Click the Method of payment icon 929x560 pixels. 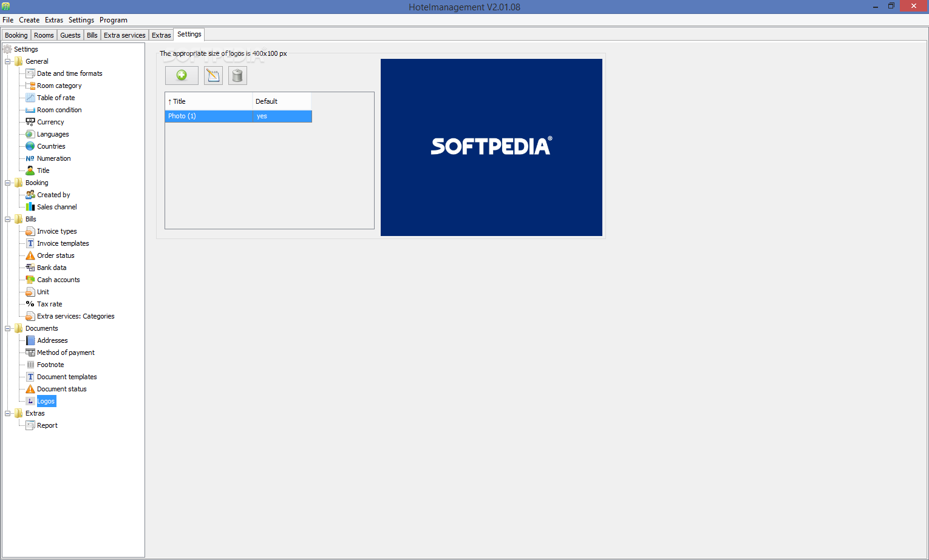click(30, 353)
